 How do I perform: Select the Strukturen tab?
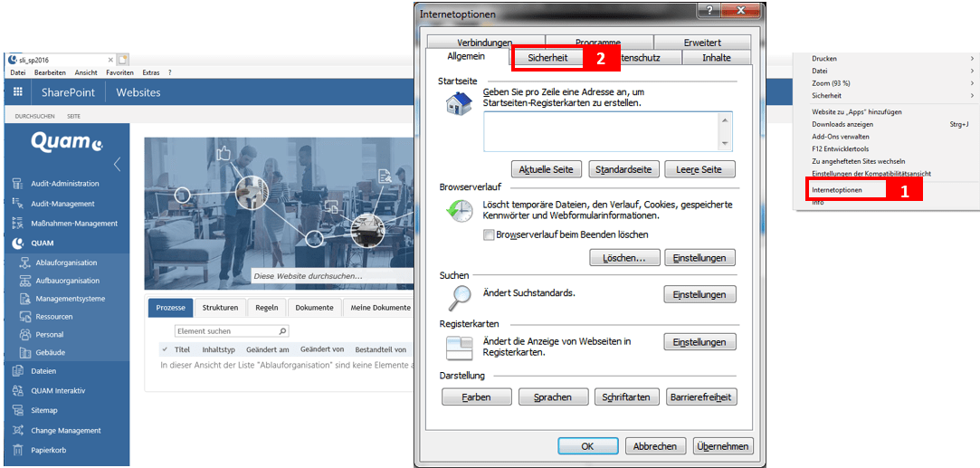[x=220, y=308]
